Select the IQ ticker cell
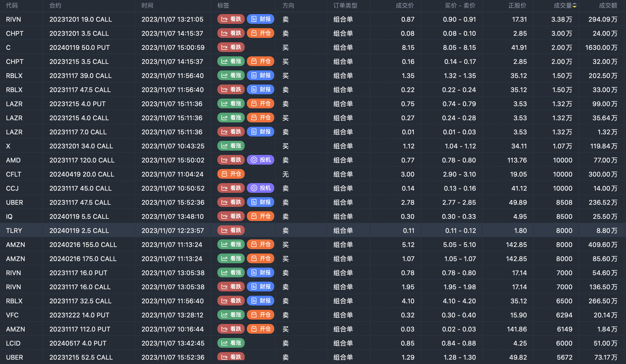 9,217
